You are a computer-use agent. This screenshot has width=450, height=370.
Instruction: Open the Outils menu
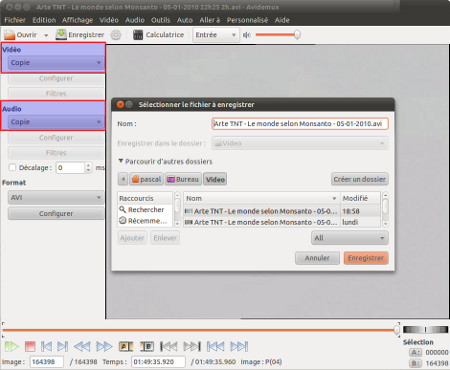coord(161,20)
